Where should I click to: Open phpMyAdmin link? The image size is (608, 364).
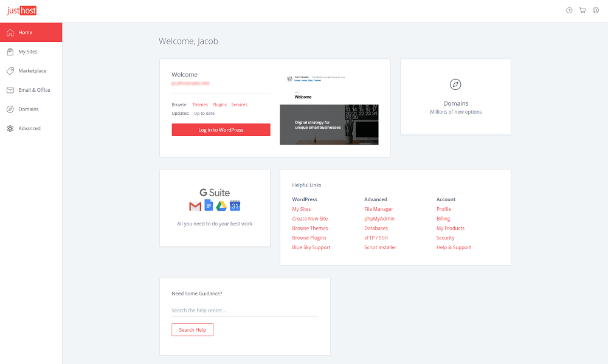[379, 219]
